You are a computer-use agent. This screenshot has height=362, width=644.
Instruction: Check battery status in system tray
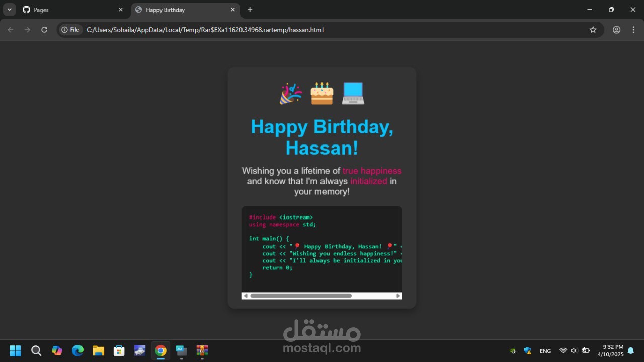pyautogui.click(x=586, y=350)
